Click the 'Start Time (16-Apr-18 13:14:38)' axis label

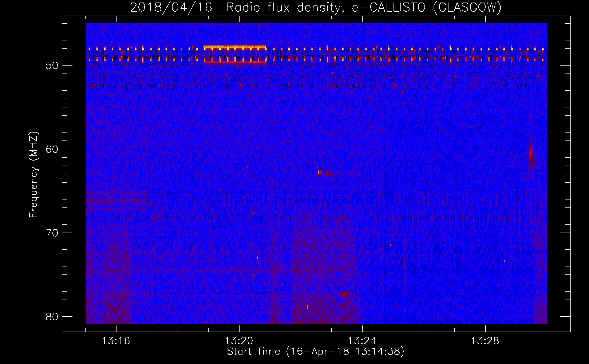[316, 352]
